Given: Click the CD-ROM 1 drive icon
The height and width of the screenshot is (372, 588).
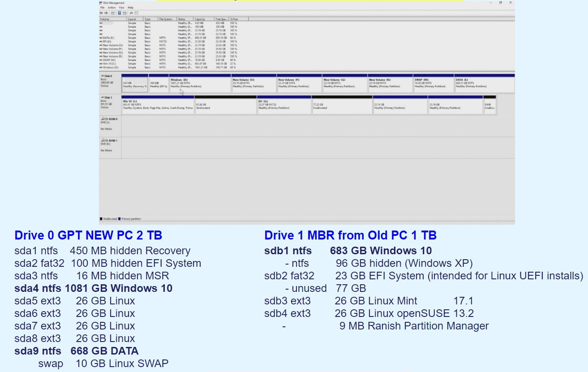Looking at the screenshot, I should pos(103,141).
